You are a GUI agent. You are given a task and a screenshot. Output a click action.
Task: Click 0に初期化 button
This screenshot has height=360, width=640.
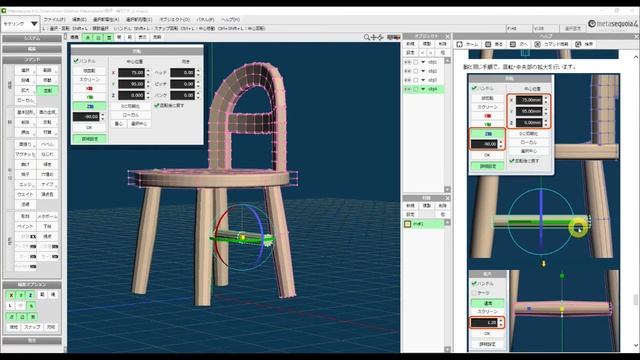coord(130,106)
